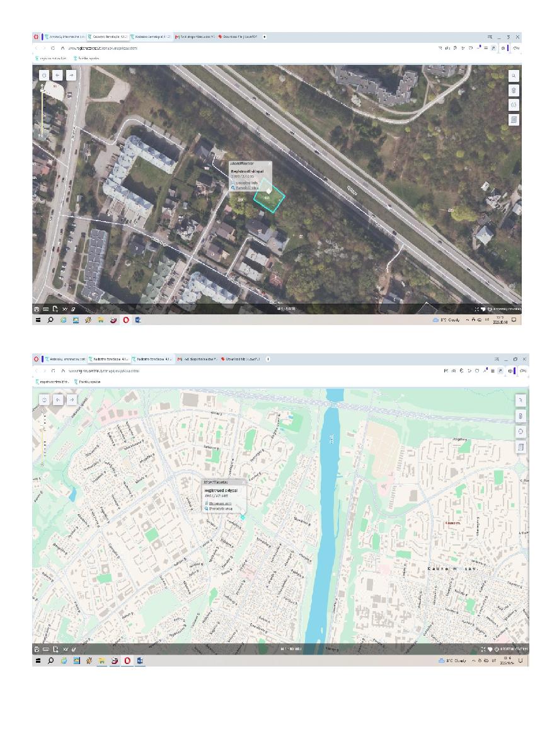The width and height of the screenshot is (535, 756).
Task: Click the print icon below the aerial map
Action: (37, 309)
